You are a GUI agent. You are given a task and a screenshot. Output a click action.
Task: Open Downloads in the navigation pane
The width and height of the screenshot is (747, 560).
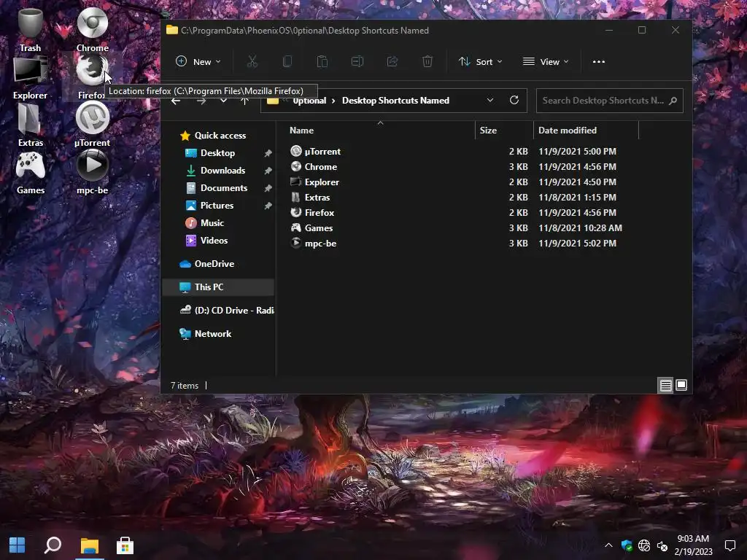(222, 171)
